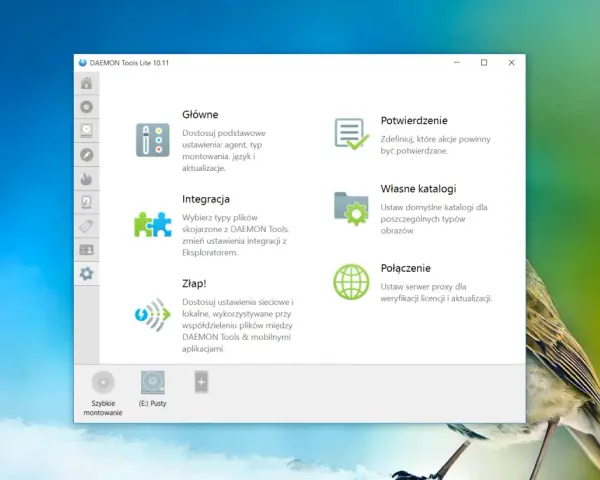Image resolution: width=600 pixels, height=480 pixels.
Task: Open the Integracja settings heading
Action: pyautogui.click(x=206, y=199)
